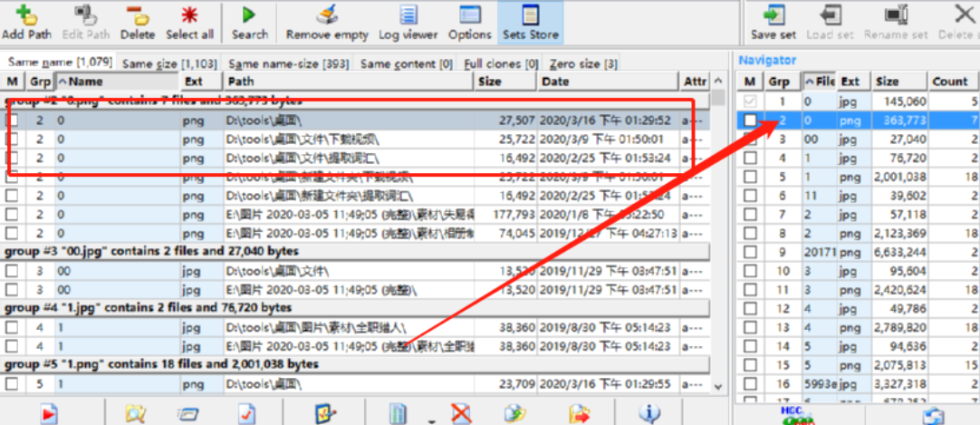
Task: Select Navigator row group 1 size 145,060
Action: [x=858, y=101]
